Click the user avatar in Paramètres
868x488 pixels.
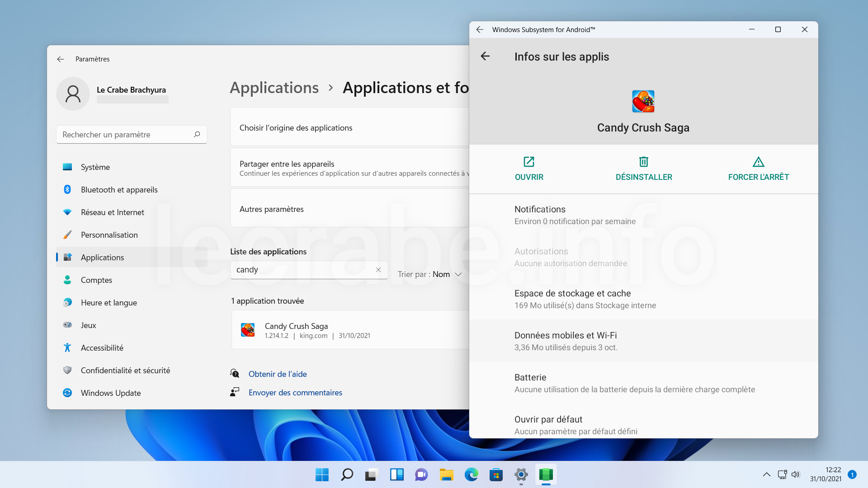pyautogui.click(x=73, y=94)
